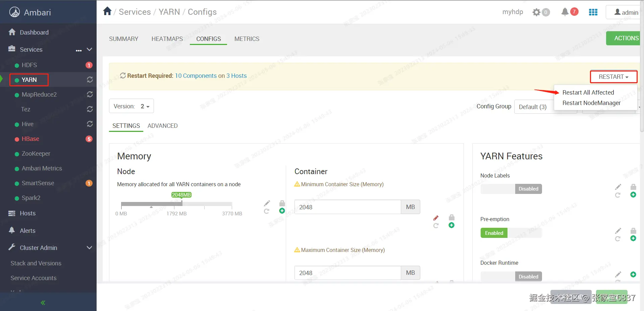Click green plus icon for Docker Runtime

633,274
